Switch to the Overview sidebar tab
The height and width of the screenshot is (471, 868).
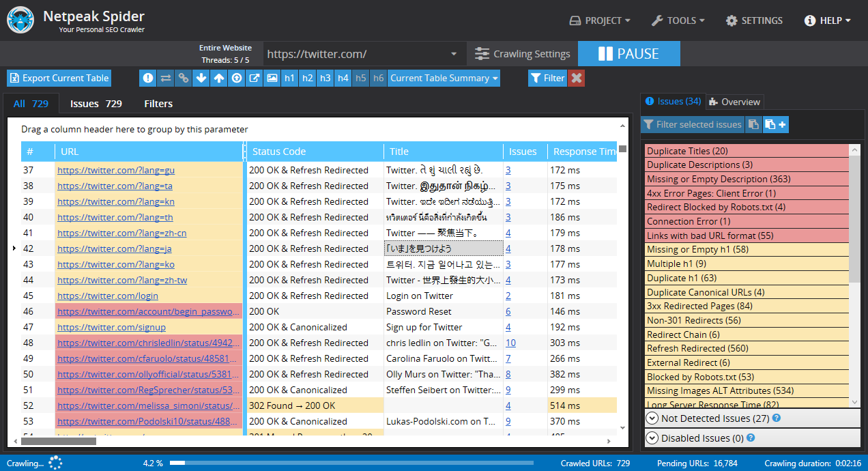[734, 102]
